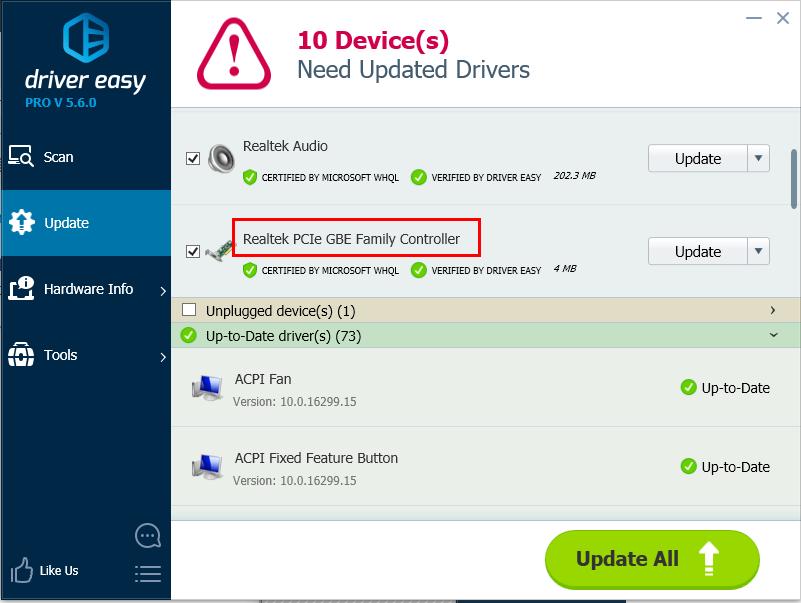The width and height of the screenshot is (801, 603).
Task: Uncheck Realtek PCIe GBE Family Controller checkbox
Action: [x=193, y=252]
